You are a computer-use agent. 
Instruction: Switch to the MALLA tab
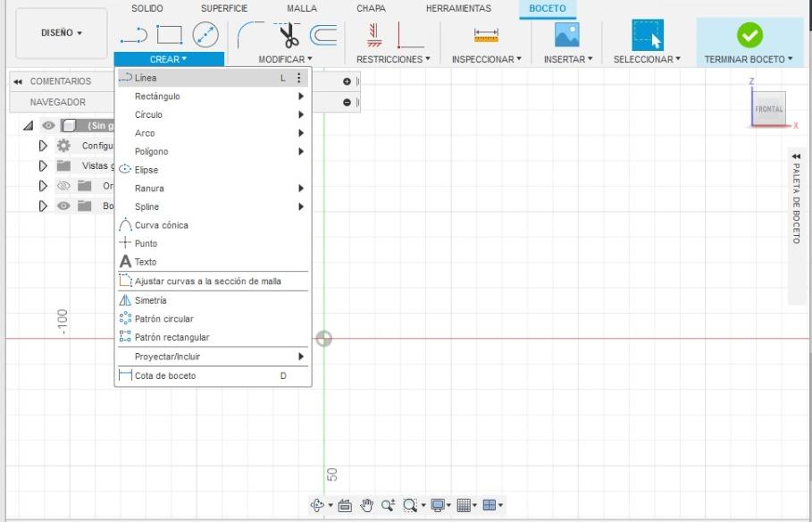pyautogui.click(x=302, y=8)
